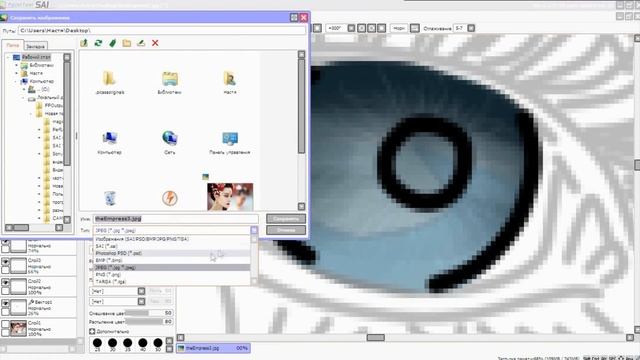Click the rename pencil icon in dialog toolbar
This screenshot has width=640, height=360.
click(141, 43)
